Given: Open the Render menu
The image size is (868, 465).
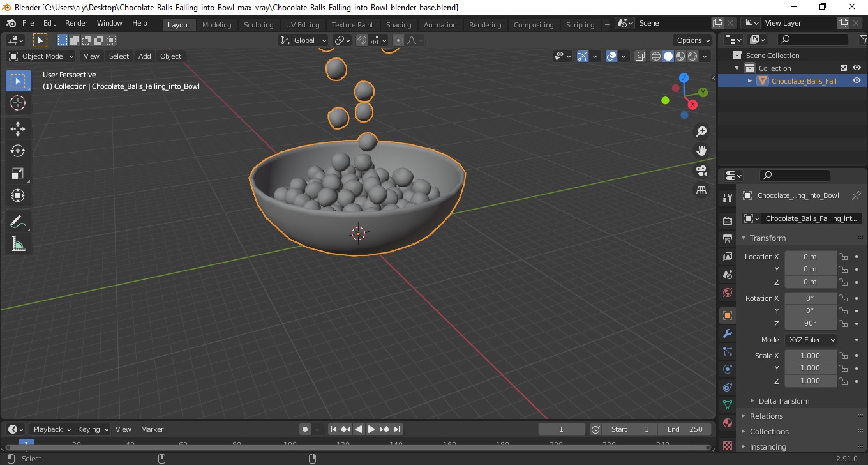Looking at the screenshot, I should (77, 23).
